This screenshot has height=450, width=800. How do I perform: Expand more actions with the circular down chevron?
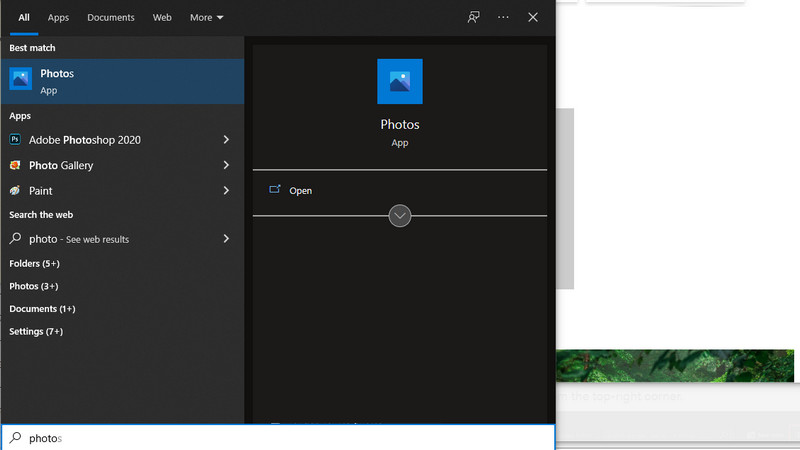coord(399,215)
